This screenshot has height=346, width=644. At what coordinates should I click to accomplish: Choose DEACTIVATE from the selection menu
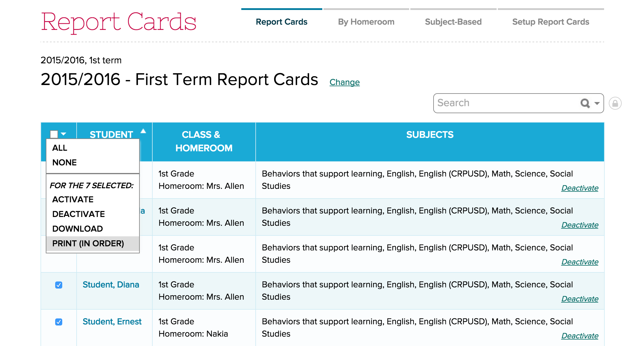[78, 214]
